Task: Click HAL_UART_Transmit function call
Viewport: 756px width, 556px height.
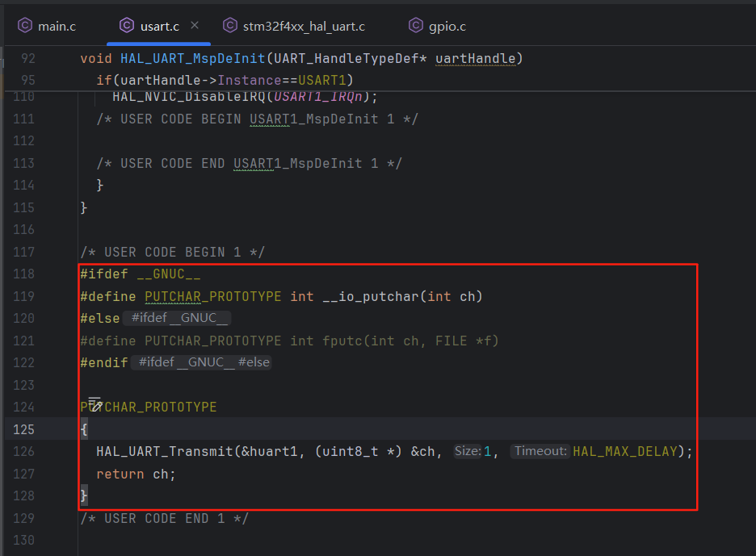Action: coord(165,451)
